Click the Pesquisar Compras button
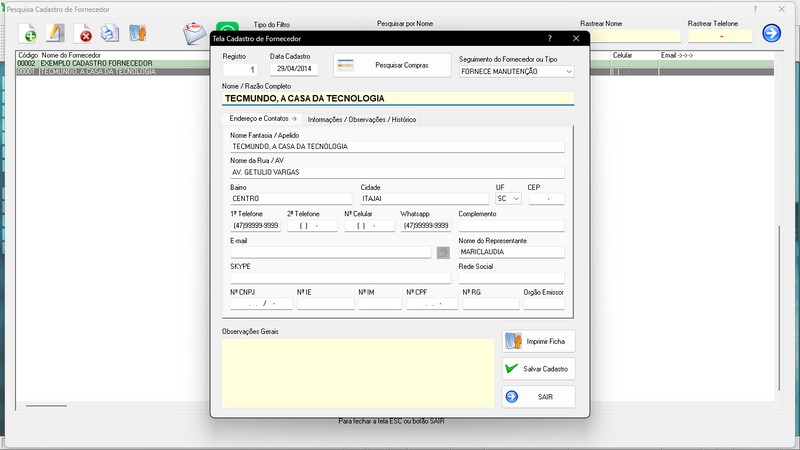The image size is (800, 450). point(392,65)
